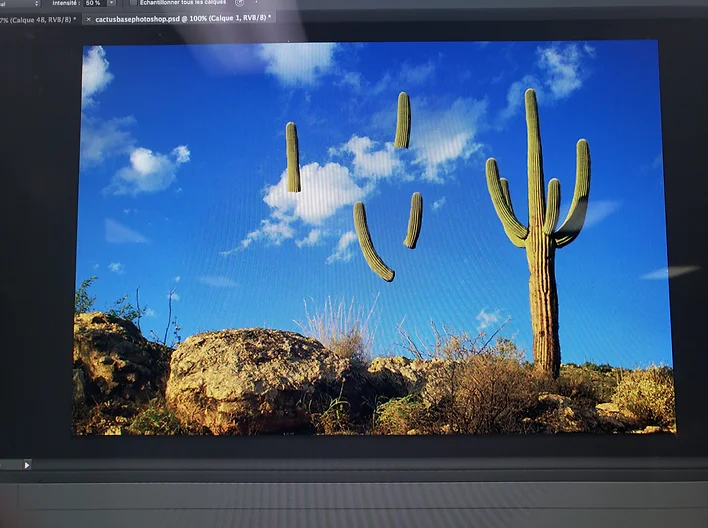Click the pressure icon beside Échantillonner tous les calques
Viewport: 708px width, 528px height.
pyautogui.click(x=240, y=3)
